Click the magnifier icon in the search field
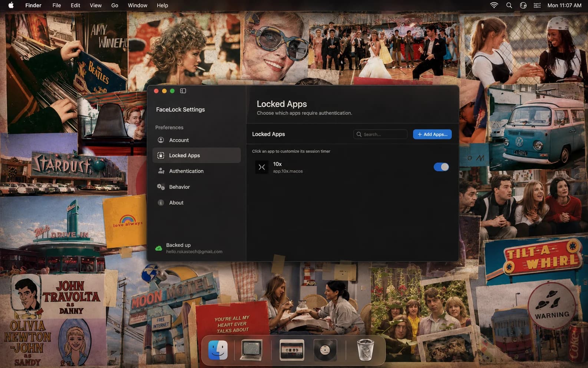This screenshot has width=588, height=368. click(359, 134)
